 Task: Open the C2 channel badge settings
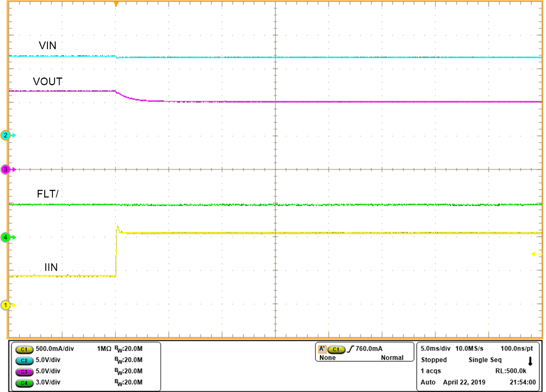point(23,360)
